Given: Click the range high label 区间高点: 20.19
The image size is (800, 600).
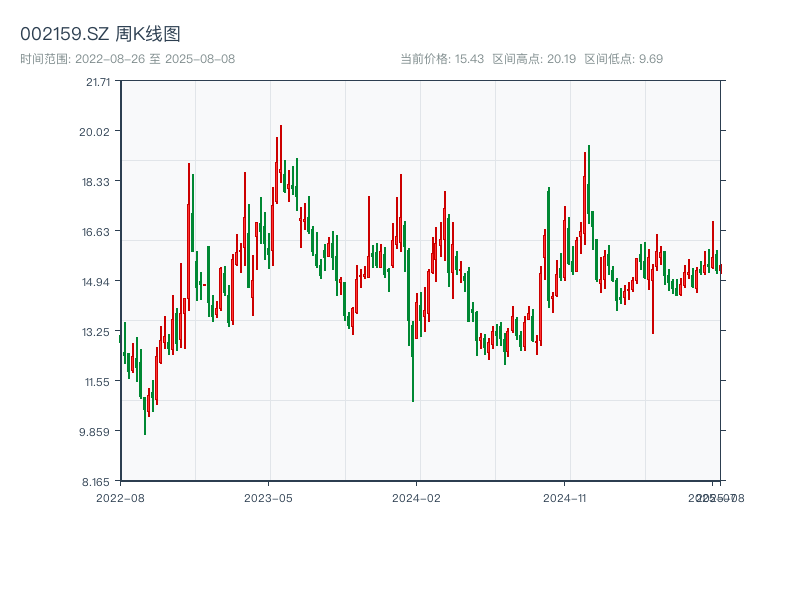Looking at the screenshot, I should point(534,59).
